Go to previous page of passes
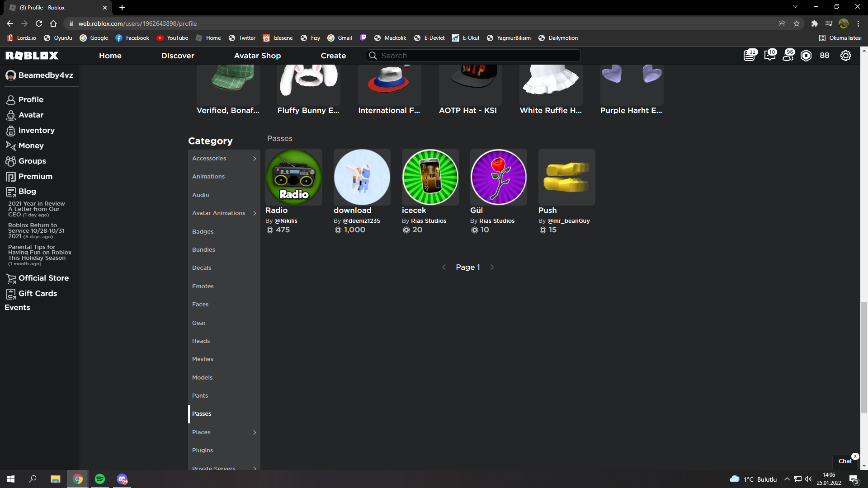Screen dimensions: 868x488 [x=444, y=267]
